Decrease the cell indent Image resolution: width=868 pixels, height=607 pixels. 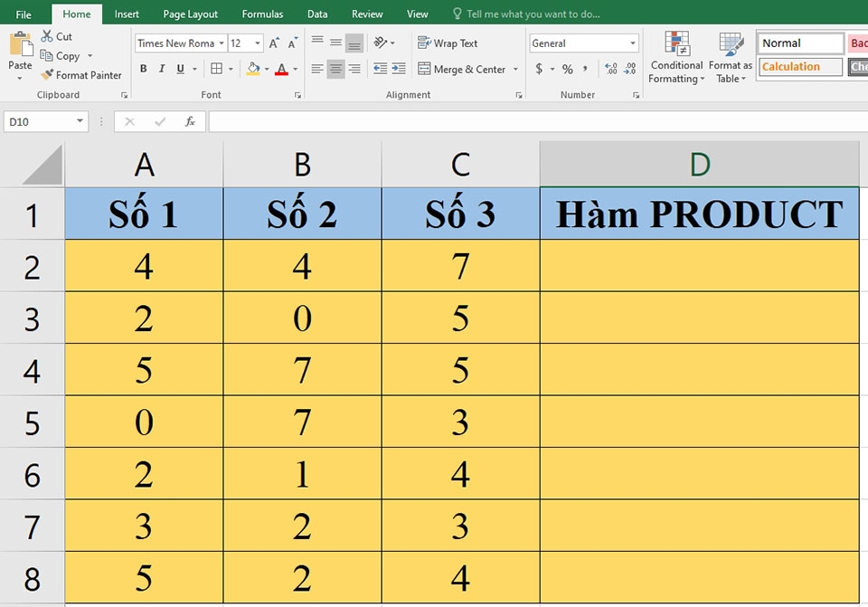(381, 69)
